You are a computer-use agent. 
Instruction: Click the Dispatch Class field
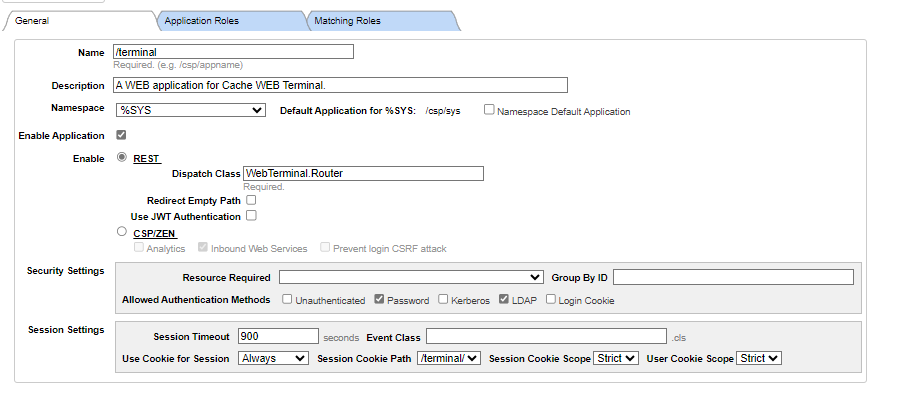coord(363,173)
